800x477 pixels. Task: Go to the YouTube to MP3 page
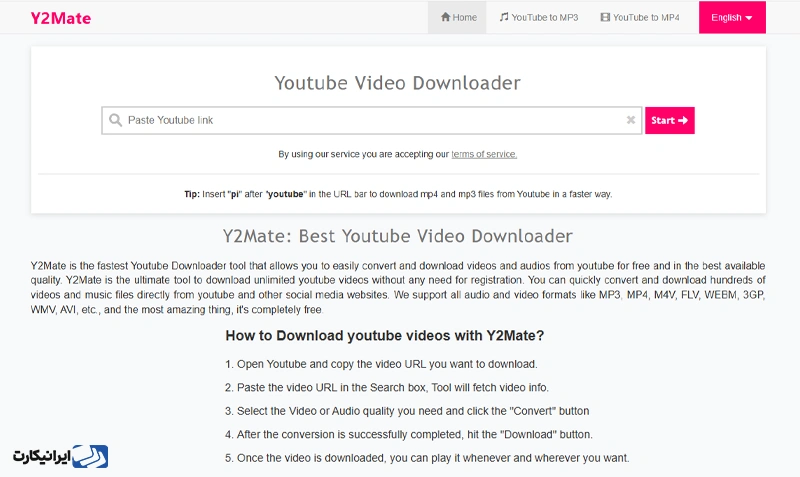pyautogui.click(x=542, y=17)
